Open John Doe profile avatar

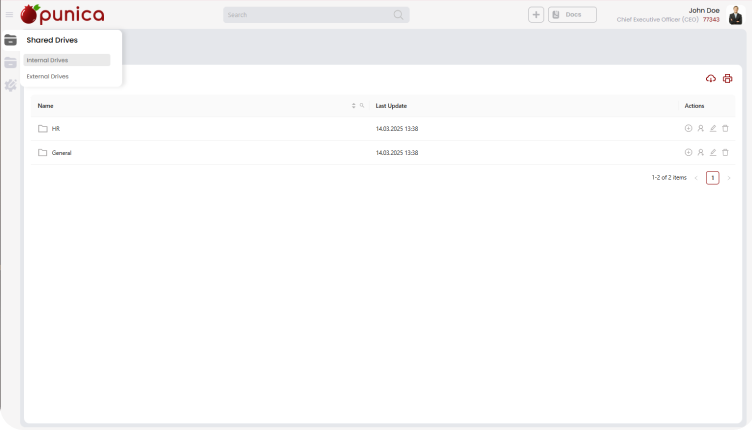[735, 15]
